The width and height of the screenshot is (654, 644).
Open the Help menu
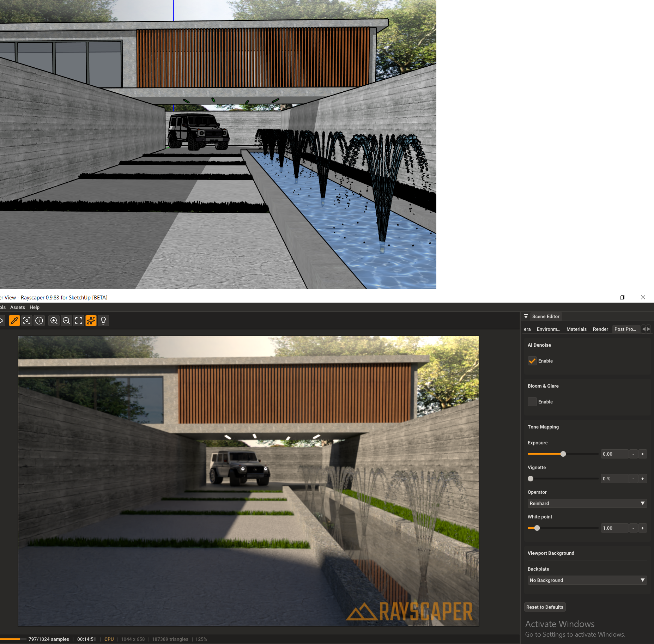[35, 307]
